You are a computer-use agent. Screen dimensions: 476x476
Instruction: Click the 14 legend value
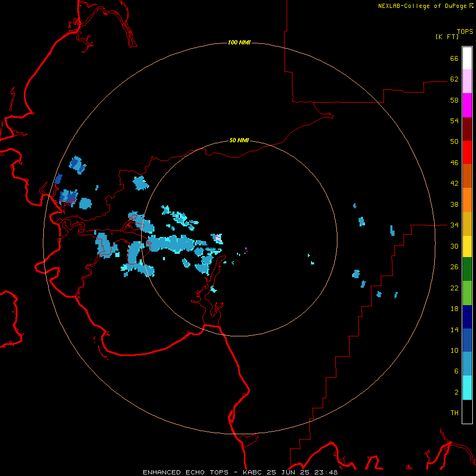pos(454,329)
